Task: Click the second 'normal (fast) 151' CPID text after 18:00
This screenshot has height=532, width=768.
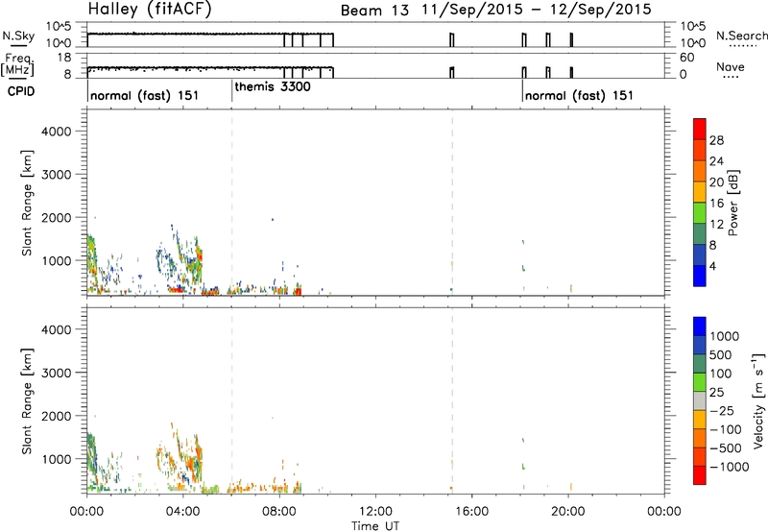Action: tap(579, 95)
